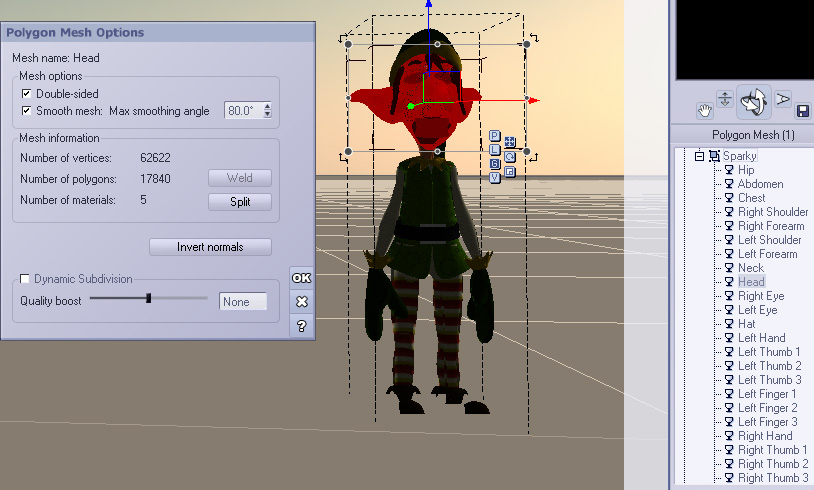Image resolution: width=814 pixels, height=490 pixels.
Task: Click the save camera floppy disk icon
Action: [x=803, y=111]
